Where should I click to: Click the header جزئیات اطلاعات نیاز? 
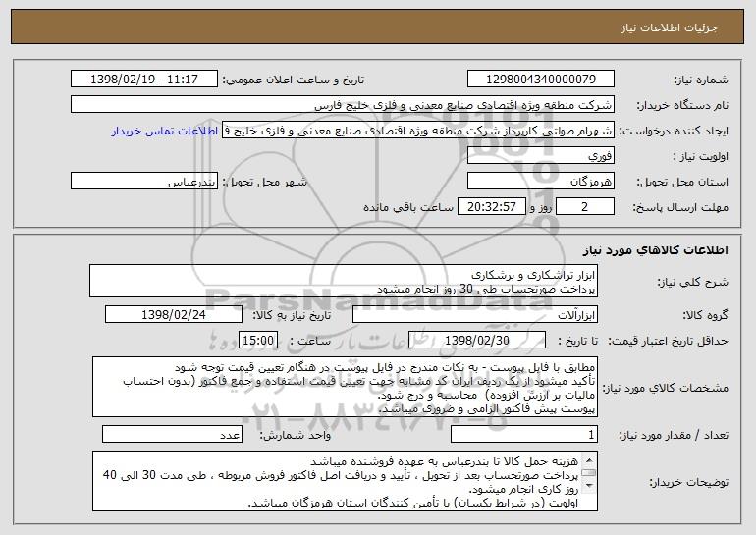point(669,27)
